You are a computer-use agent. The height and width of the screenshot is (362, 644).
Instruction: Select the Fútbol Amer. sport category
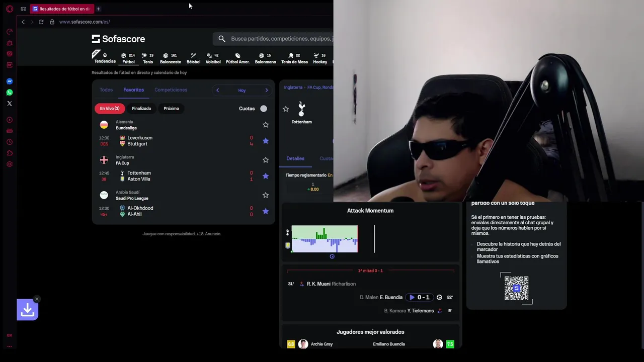[237, 58]
